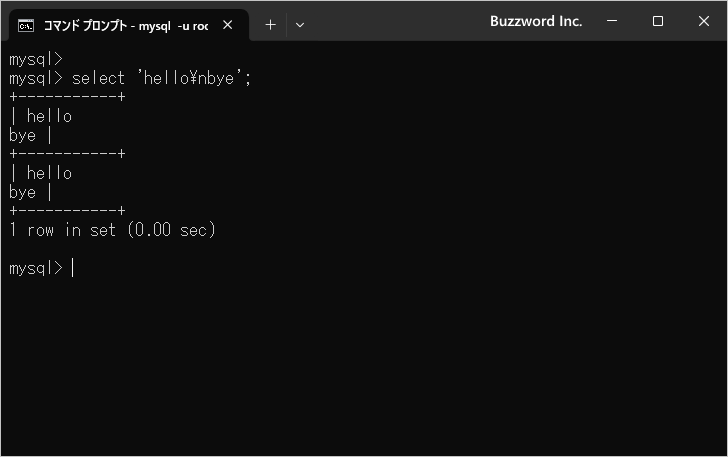
Task: Expand the new tab profile dropdown chevron
Action: coord(300,25)
